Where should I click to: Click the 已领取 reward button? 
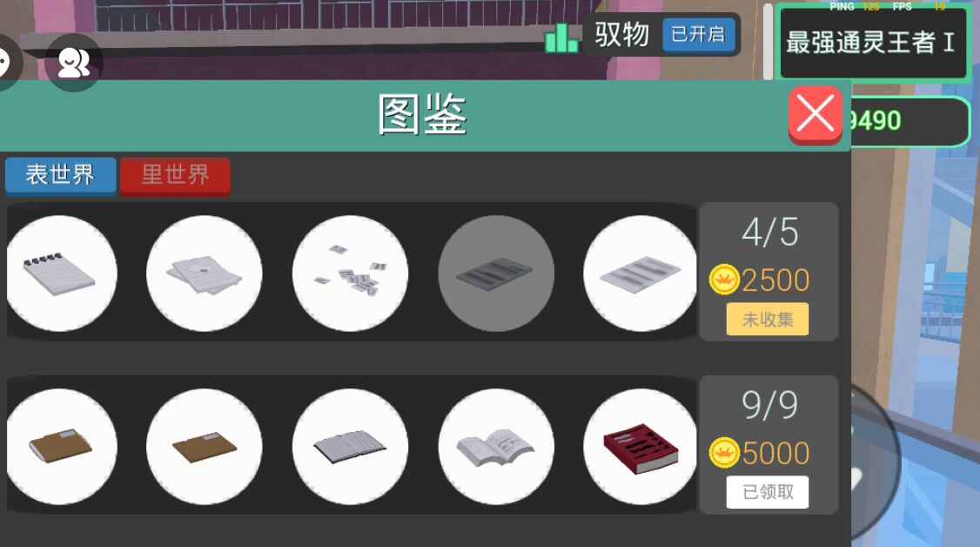768,492
